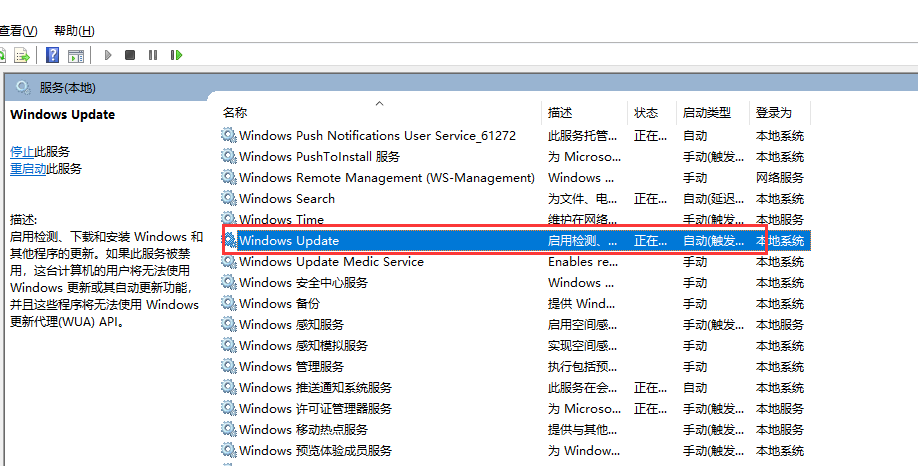
Task: Click gear icon of Windows 管理服务
Action: pyautogui.click(x=228, y=366)
